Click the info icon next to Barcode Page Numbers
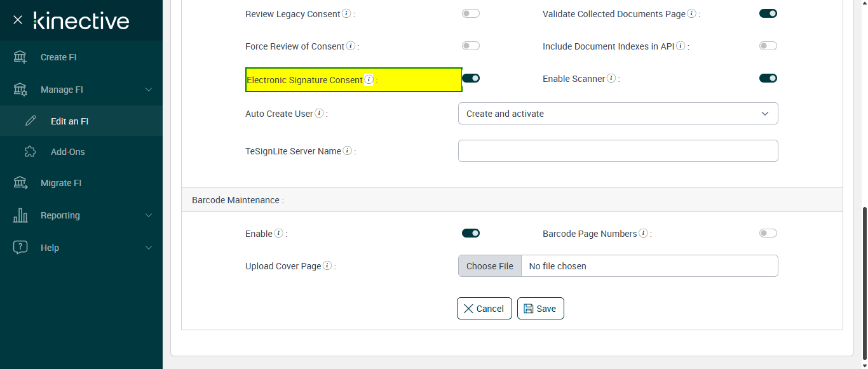Viewport: 868px width, 369px height. click(643, 234)
